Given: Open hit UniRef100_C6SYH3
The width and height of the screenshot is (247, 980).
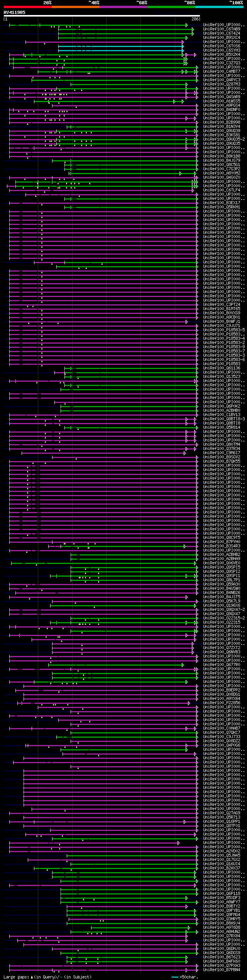Looking at the screenshot, I should tap(222, 50).
